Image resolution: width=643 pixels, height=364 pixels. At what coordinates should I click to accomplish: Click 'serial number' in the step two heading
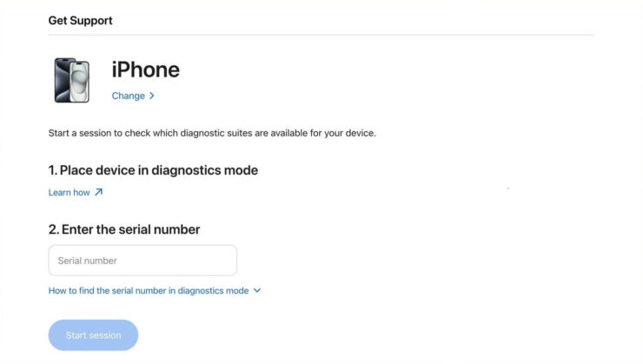[x=162, y=229]
